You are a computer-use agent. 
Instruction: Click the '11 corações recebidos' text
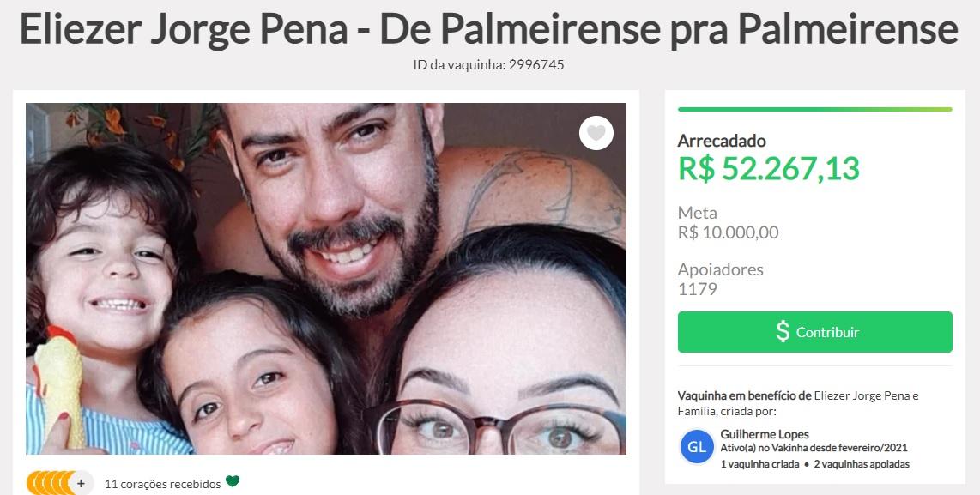click(162, 484)
